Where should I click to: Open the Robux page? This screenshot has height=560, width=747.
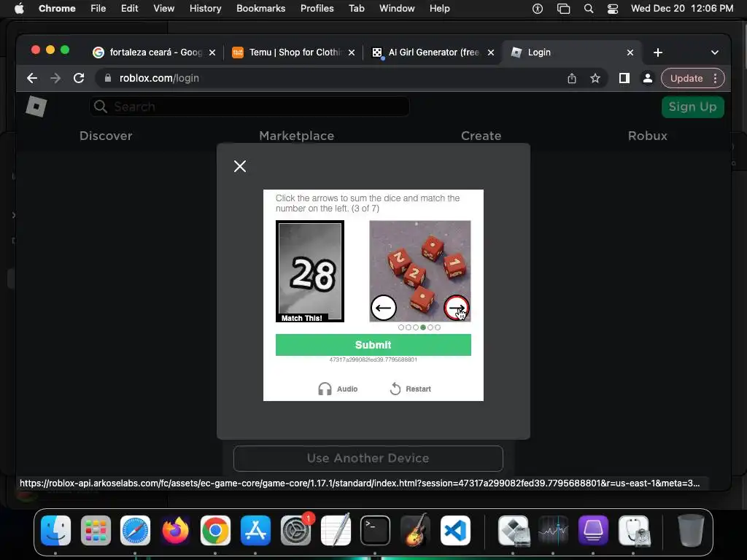pos(648,136)
